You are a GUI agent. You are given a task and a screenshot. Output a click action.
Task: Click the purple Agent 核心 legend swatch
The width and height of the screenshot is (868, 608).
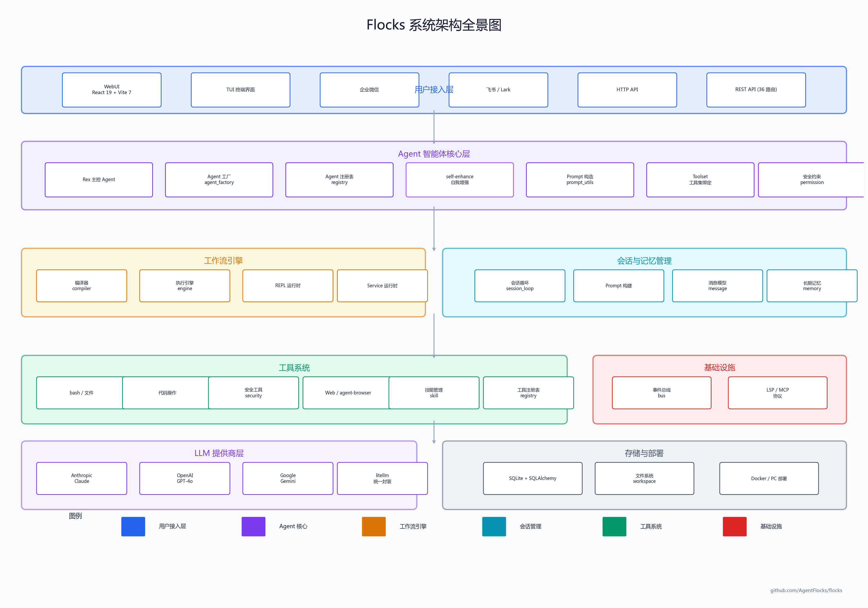tap(253, 526)
